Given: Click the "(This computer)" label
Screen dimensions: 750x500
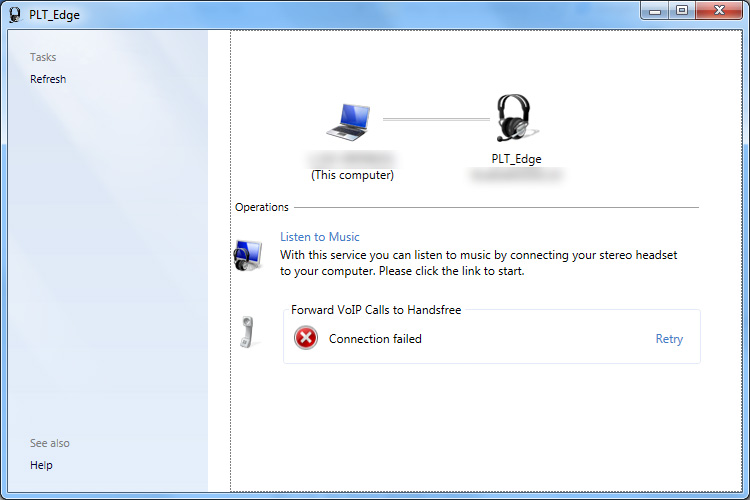Looking at the screenshot, I should click(352, 175).
